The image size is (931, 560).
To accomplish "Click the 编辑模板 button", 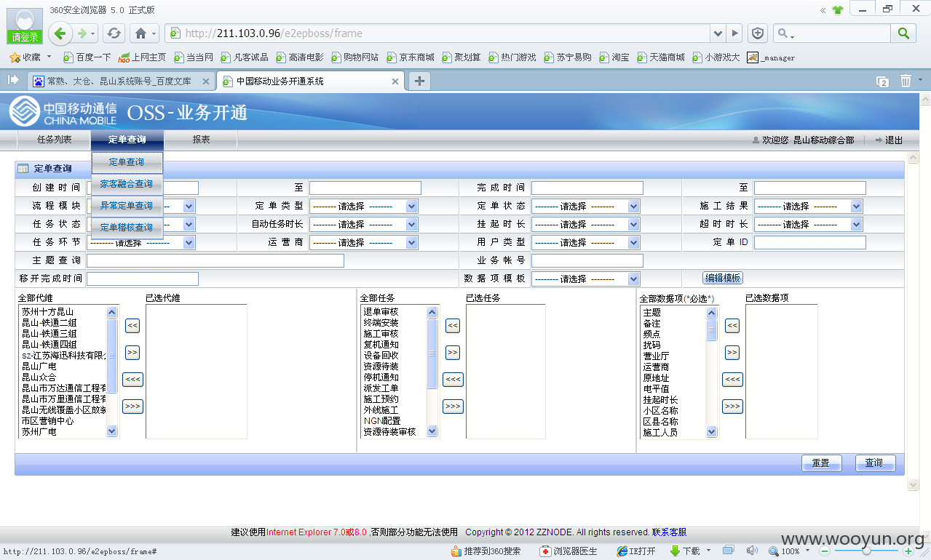I will [x=723, y=278].
